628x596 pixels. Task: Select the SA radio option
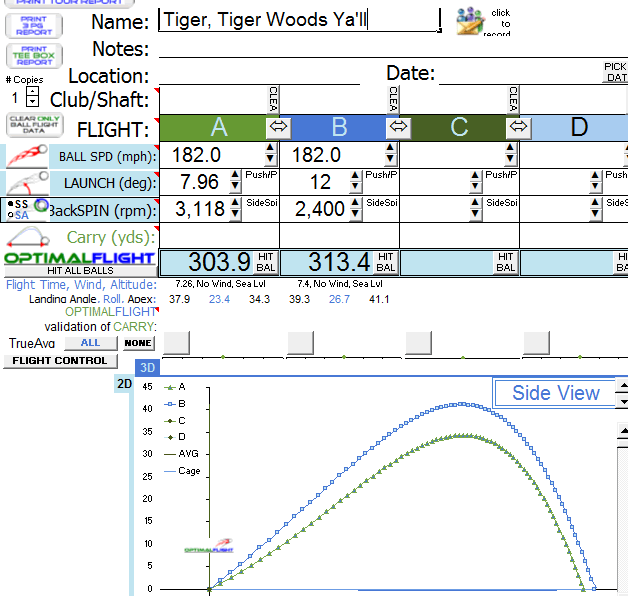[x=10, y=215]
